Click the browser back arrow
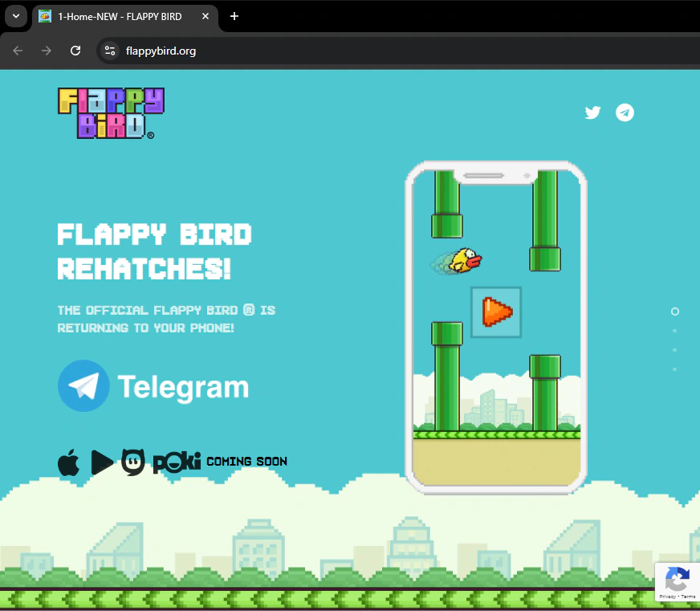700x611 pixels. pos(18,51)
